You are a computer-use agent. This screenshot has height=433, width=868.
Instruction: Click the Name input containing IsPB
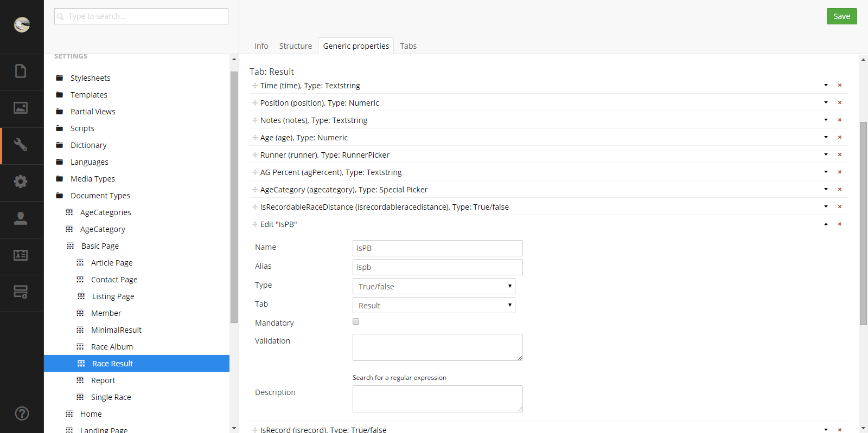(438, 248)
